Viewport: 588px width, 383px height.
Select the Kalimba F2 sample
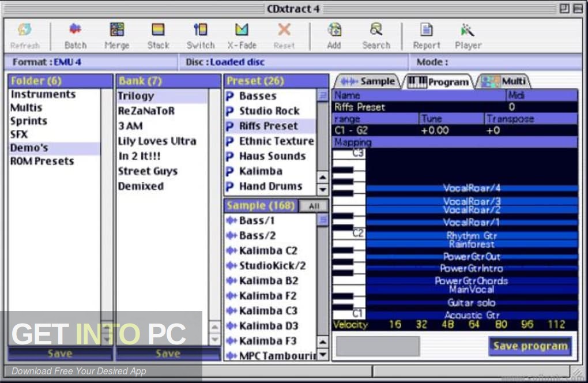tap(270, 295)
